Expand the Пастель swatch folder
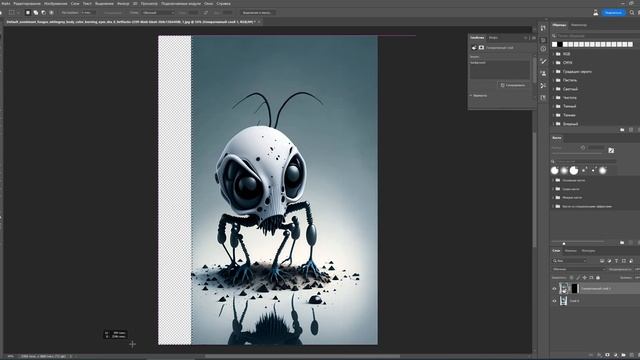The image size is (640, 360). (553, 80)
